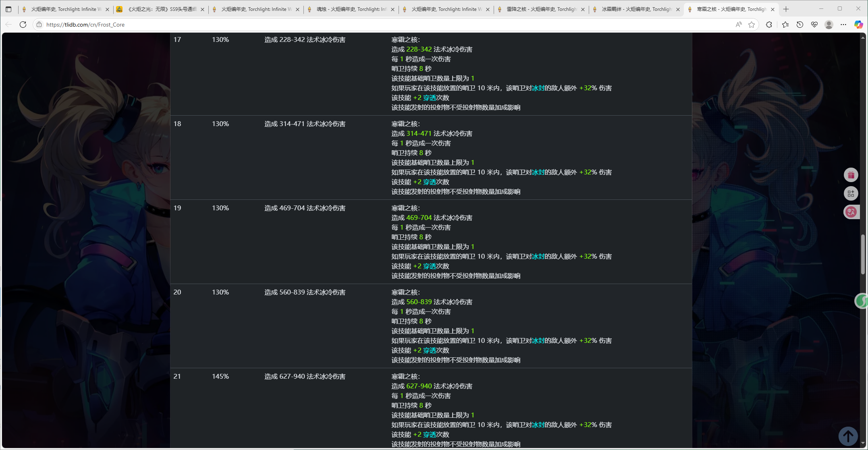Open the gift box floating icon
This screenshot has height=450, width=868.
pyautogui.click(x=851, y=175)
